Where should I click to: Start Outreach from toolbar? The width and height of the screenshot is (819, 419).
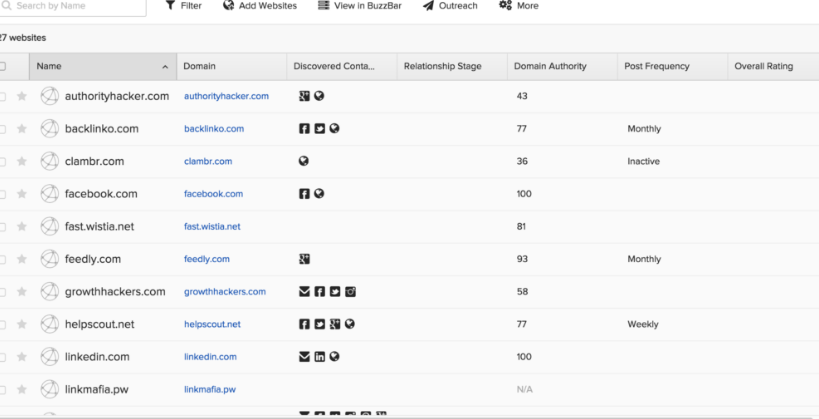(450, 6)
